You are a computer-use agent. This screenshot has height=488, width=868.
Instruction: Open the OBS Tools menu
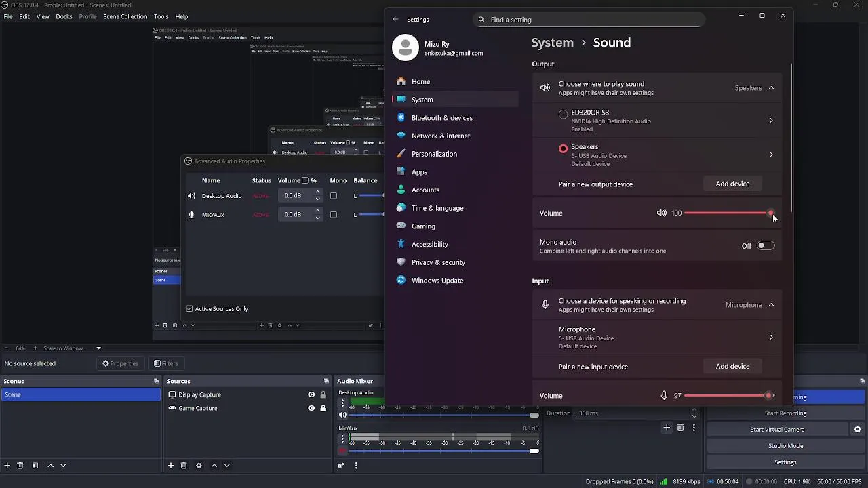point(161,16)
